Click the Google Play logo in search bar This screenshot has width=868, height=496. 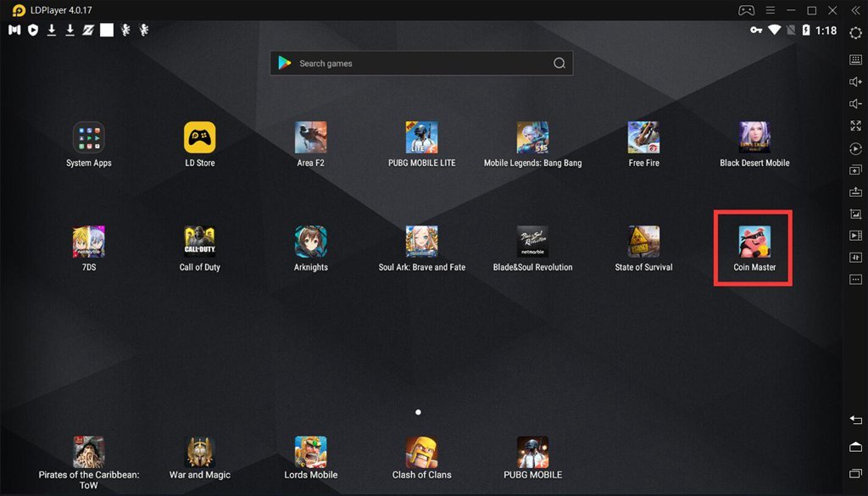click(x=285, y=63)
